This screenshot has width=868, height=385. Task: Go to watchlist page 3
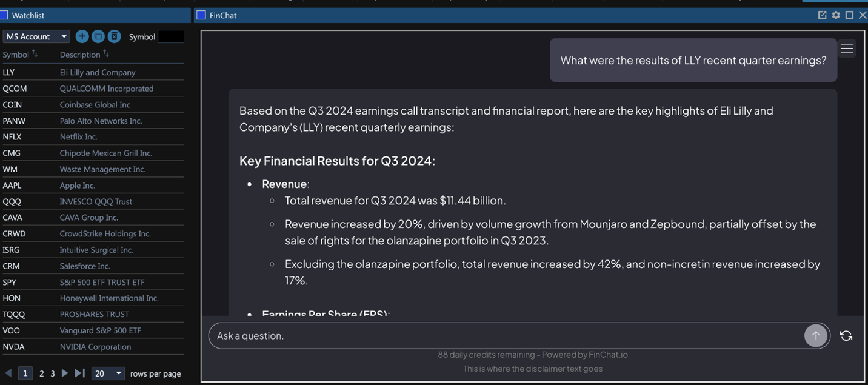tap(53, 373)
